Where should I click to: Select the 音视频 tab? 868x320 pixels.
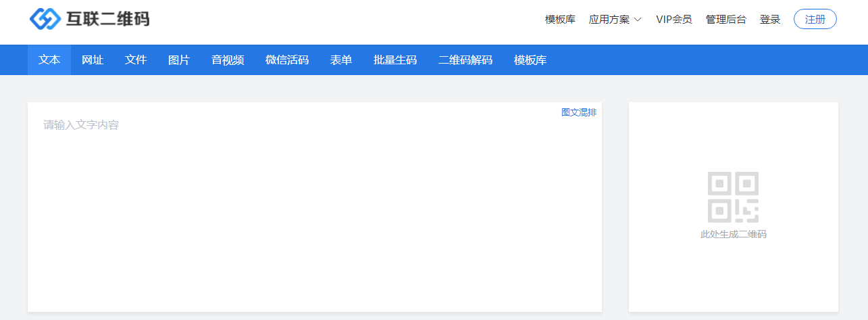point(228,60)
